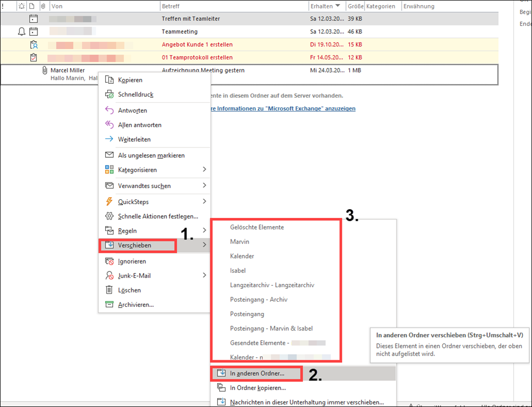The width and height of the screenshot is (532, 407).
Task: Choose Als ungelesen markieren
Action: [x=155, y=155]
